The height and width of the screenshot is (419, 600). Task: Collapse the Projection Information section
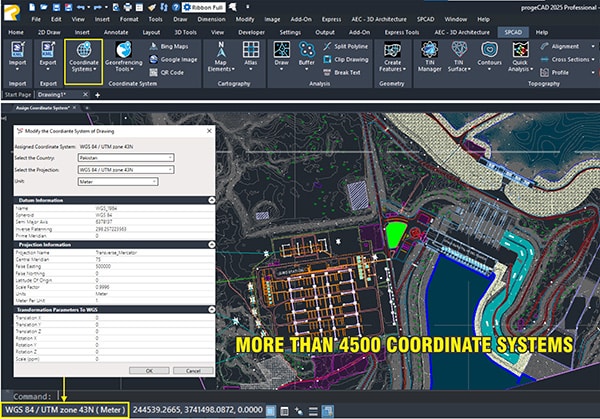pos(212,245)
